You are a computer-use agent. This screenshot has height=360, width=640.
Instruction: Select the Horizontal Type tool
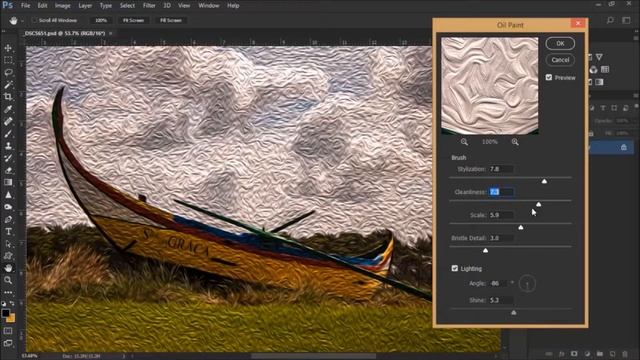pyautogui.click(x=8, y=232)
